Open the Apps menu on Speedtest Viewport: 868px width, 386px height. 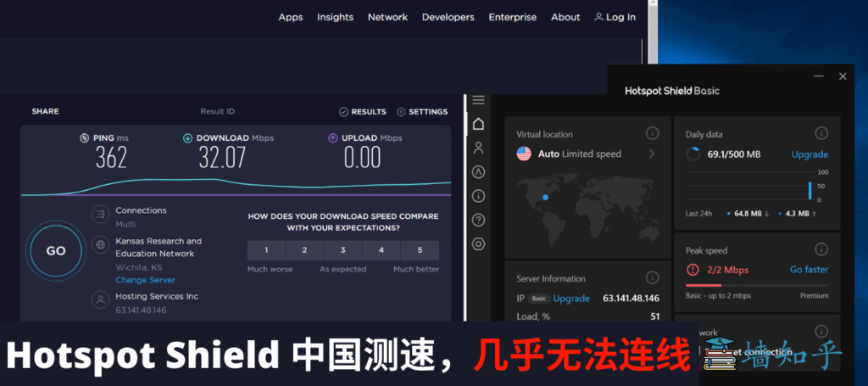[x=291, y=17]
